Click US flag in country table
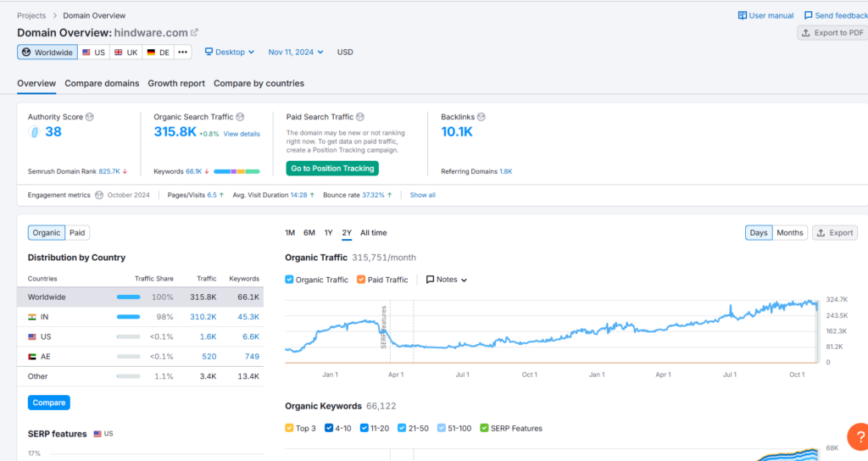This screenshot has height=461, width=868. 32,337
